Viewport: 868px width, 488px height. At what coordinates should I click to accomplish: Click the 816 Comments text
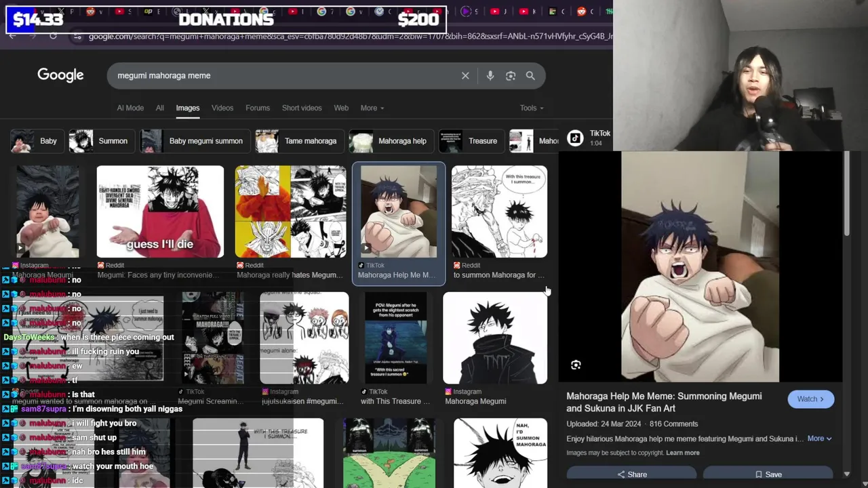coord(673,424)
